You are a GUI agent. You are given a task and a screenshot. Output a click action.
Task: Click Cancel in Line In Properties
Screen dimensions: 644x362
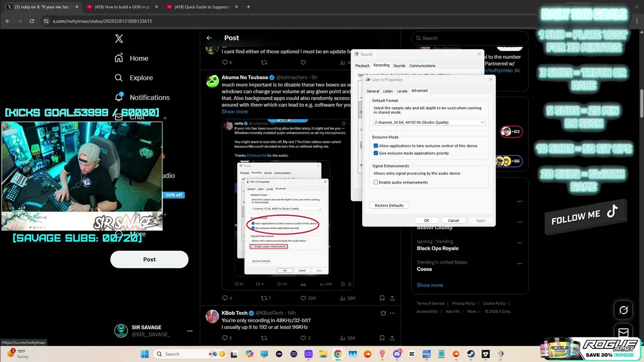click(453, 220)
